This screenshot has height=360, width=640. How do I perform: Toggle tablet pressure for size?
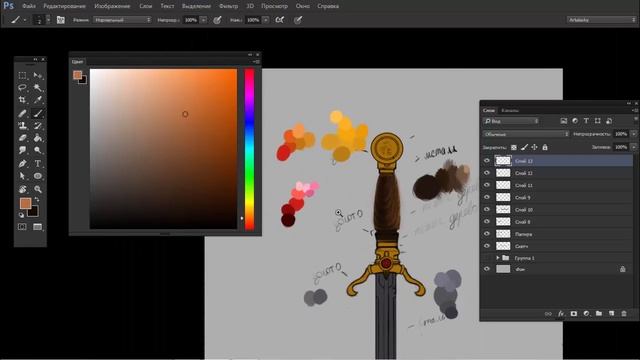(298, 20)
